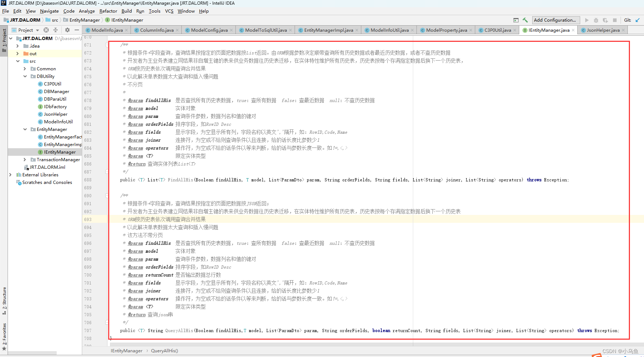
Task: Click the FindAllHis method name in code
Action: click(x=181, y=180)
